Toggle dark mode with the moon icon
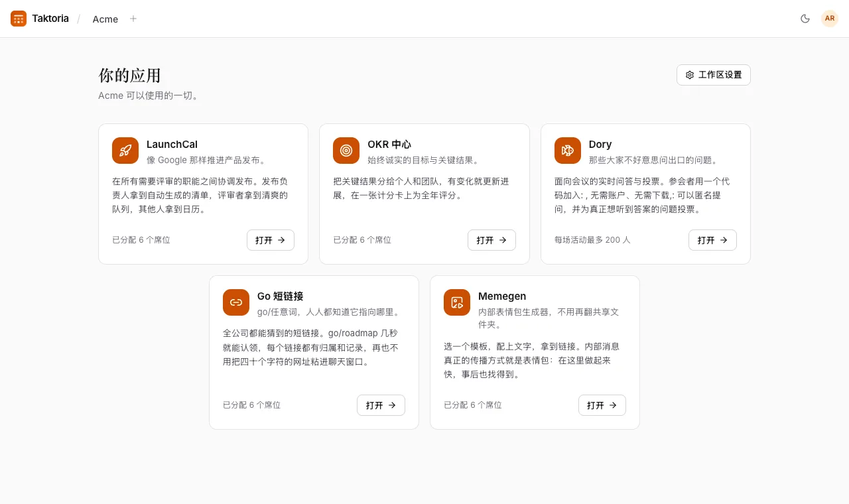The width and height of the screenshot is (849, 504). (x=805, y=19)
